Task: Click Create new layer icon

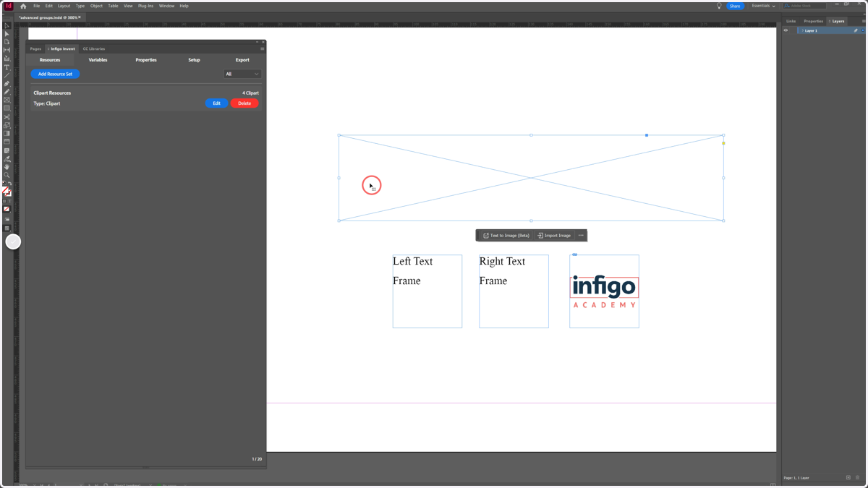Action: pos(848,478)
